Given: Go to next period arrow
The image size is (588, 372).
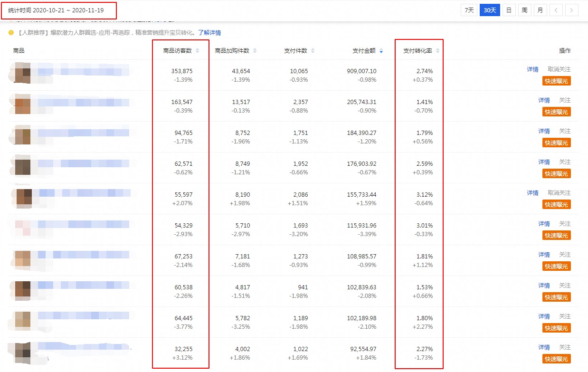Looking at the screenshot, I should (x=572, y=10).
